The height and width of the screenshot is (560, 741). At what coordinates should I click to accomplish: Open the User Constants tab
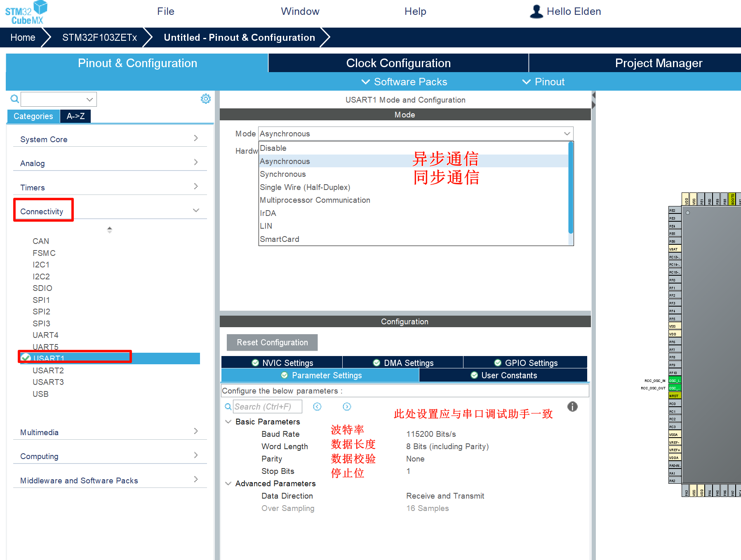pyautogui.click(x=503, y=375)
